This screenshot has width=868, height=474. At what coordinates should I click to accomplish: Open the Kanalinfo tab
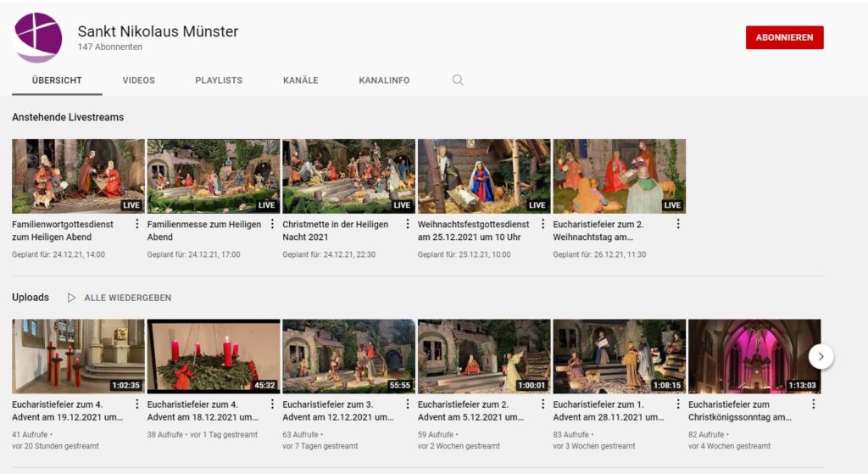(384, 81)
